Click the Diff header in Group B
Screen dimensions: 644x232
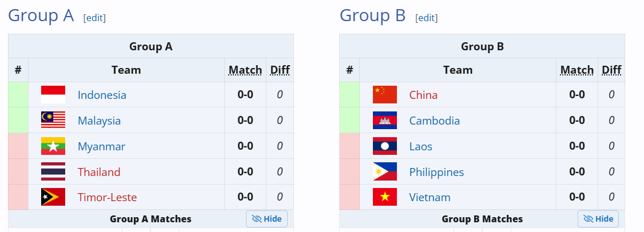(x=611, y=70)
